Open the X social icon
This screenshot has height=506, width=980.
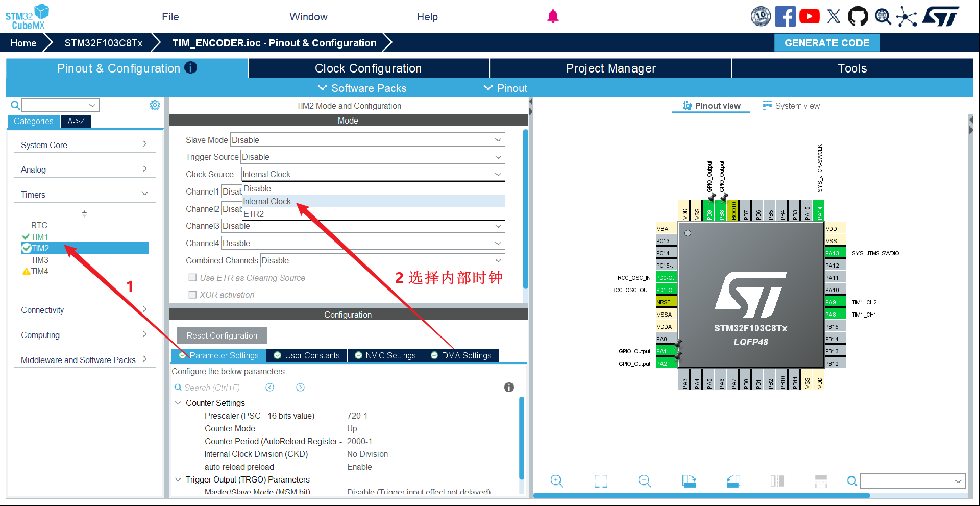(834, 16)
